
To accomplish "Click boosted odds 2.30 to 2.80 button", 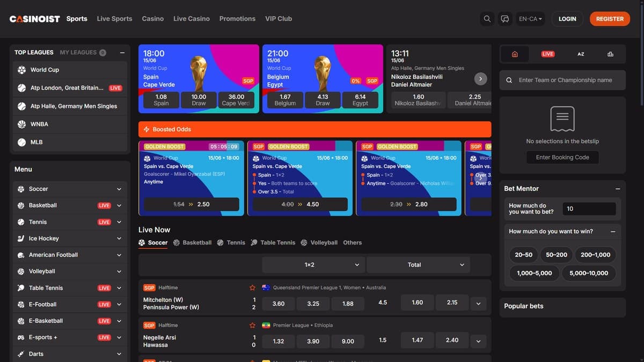I will tap(409, 204).
